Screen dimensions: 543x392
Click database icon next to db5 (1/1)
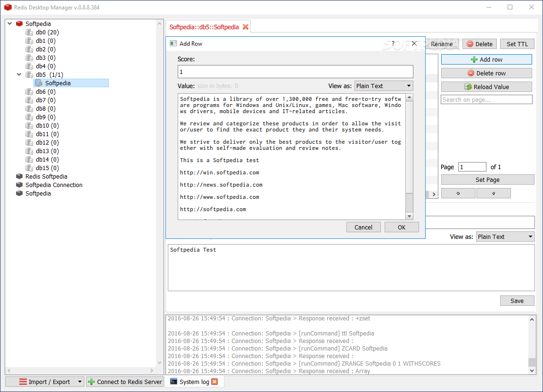[29, 74]
